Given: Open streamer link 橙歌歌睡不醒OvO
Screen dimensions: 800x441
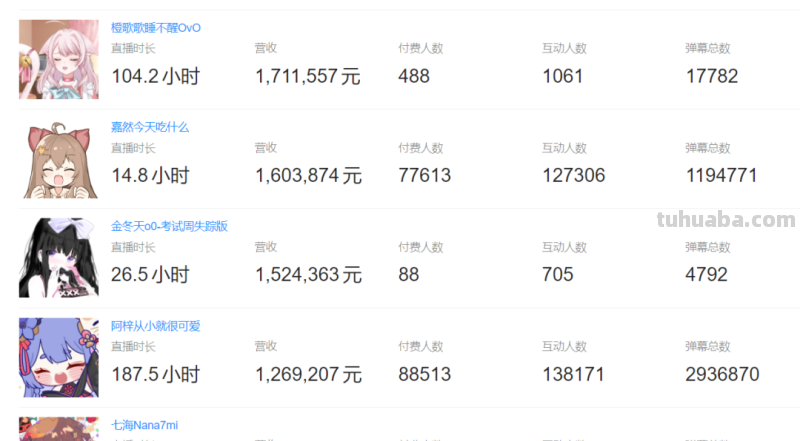Looking at the screenshot, I should 156,28.
